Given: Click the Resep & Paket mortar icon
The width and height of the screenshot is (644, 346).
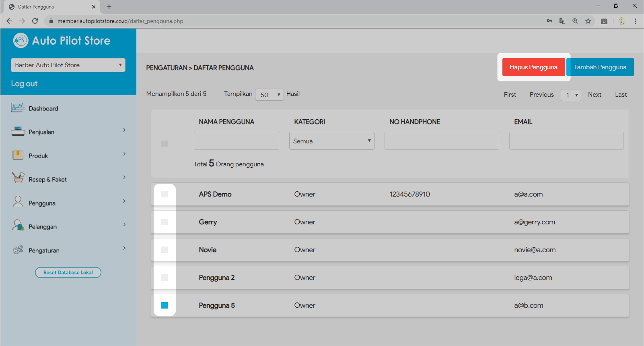Looking at the screenshot, I should [x=18, y=178].
